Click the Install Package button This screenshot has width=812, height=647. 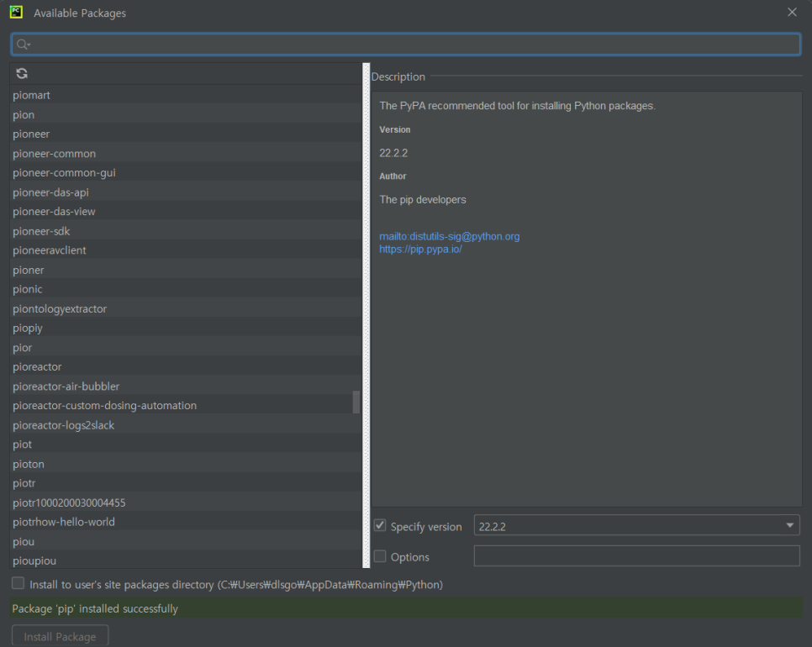point(60,636)
